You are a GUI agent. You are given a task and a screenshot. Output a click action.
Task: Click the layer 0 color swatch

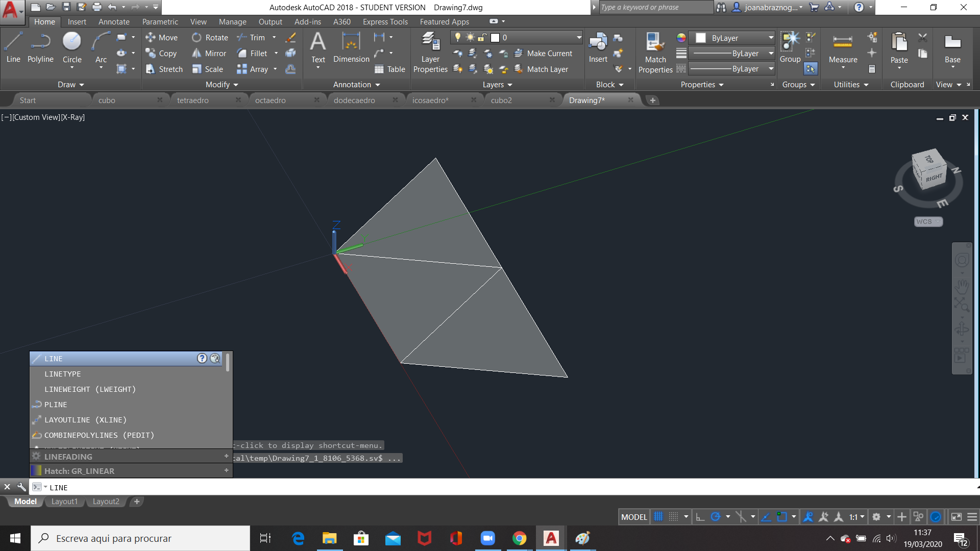click(x=495, y=38)
